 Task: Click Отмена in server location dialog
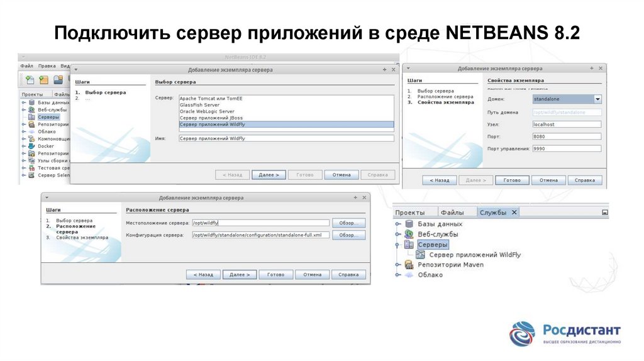click(312, 274)
